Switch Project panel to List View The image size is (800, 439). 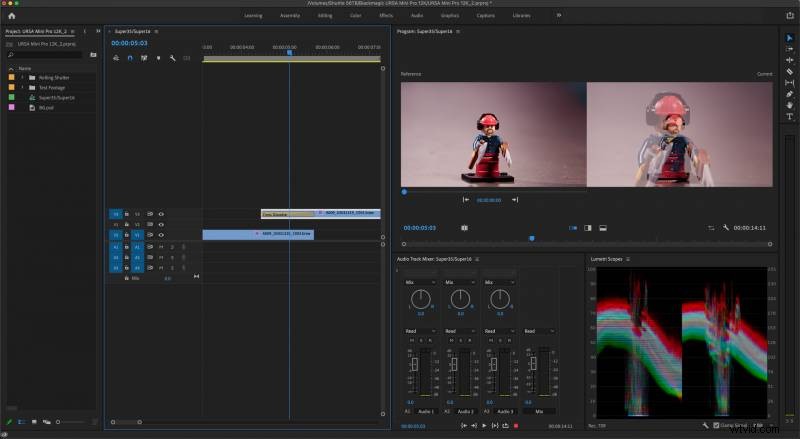click(x=21, y=422)
